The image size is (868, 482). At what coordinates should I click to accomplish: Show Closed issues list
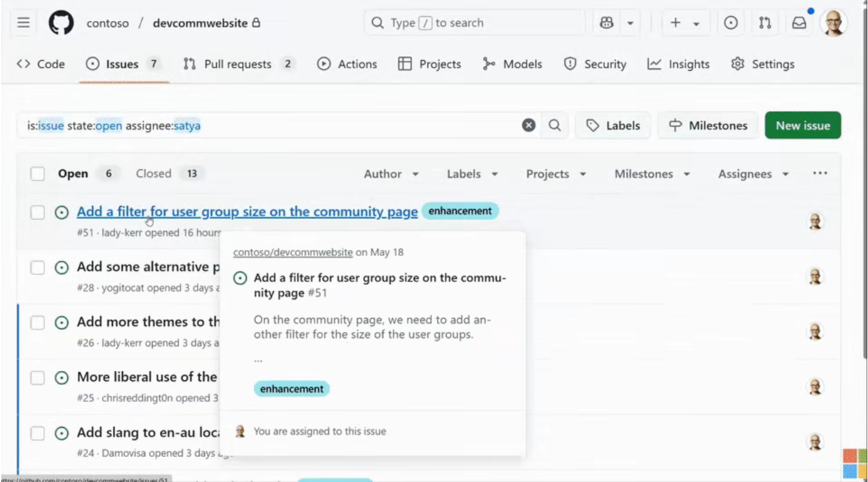point(170,174)
